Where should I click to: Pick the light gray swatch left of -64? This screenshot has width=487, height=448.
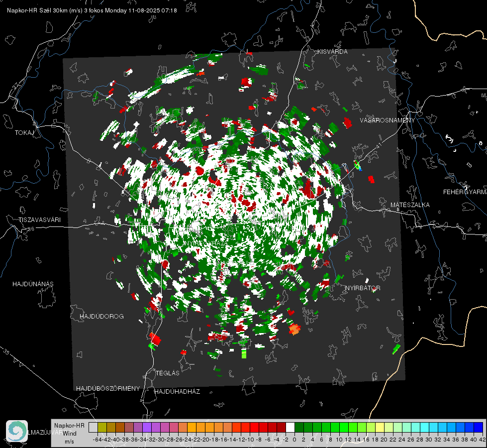(93, 428)
